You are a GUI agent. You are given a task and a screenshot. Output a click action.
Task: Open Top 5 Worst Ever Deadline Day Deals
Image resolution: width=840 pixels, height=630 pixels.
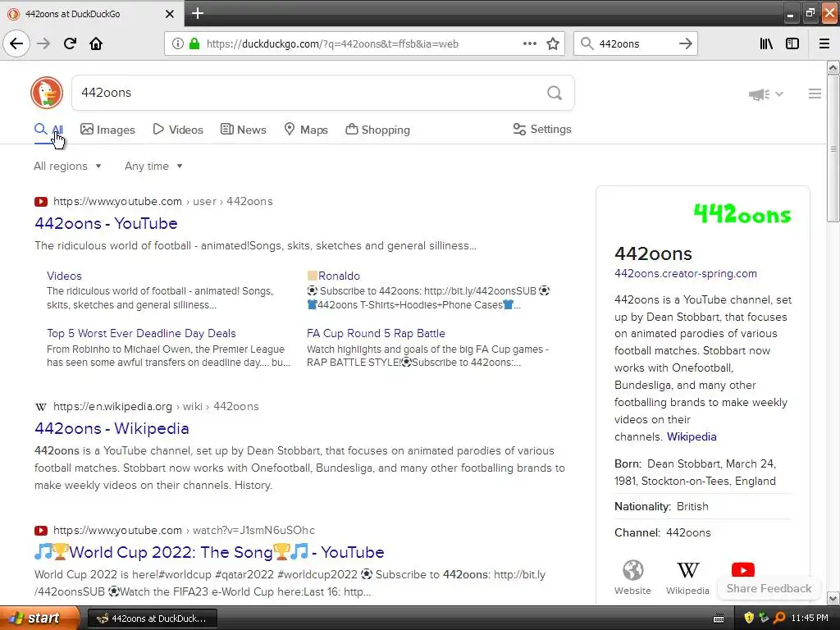(141, 333)
